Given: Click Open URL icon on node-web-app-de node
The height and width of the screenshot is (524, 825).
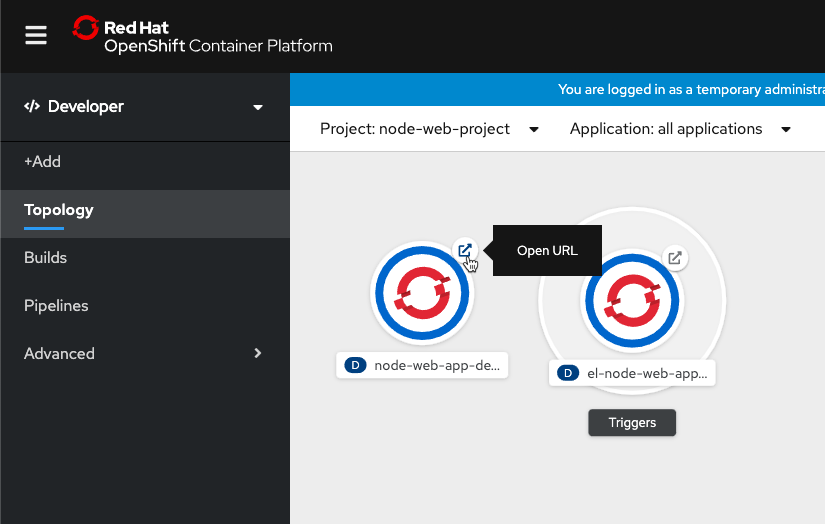Looking at the screenshot, I should pyautogui.click(x=465, y=250).
